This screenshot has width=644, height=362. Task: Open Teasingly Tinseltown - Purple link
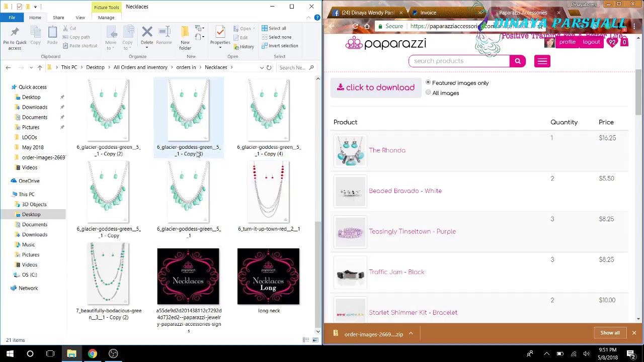412,232
